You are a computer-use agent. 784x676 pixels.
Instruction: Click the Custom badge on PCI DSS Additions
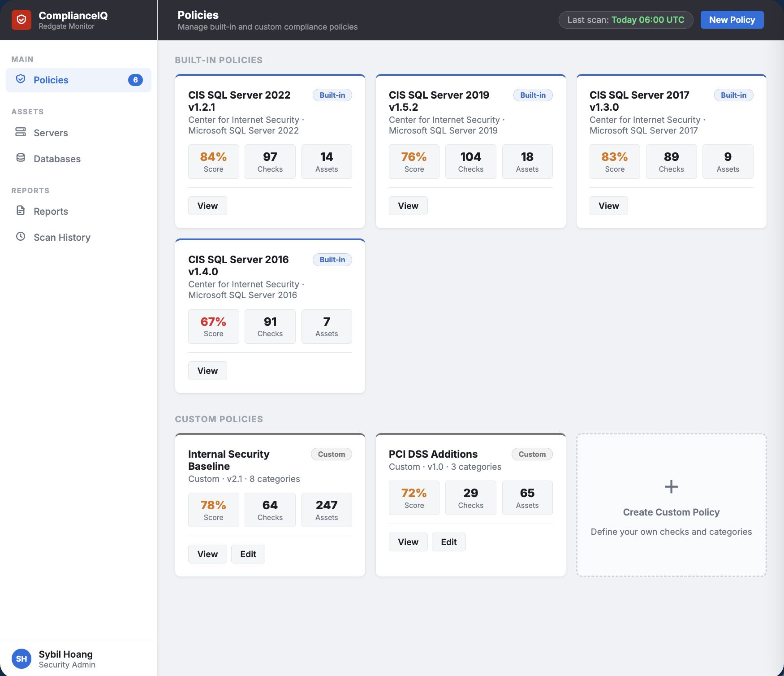[532, 454]
